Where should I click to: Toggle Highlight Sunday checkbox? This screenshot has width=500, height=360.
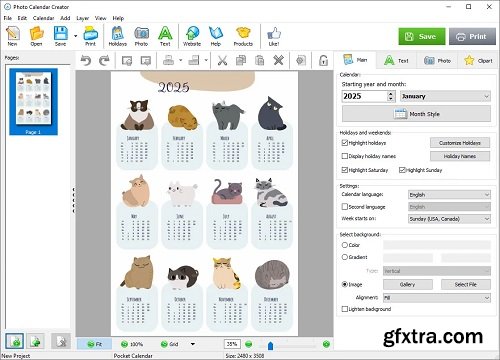[402, 170]
